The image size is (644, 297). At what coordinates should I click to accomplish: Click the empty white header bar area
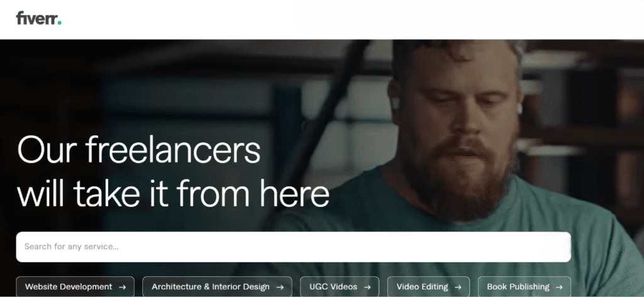click(x=353, y=20)
